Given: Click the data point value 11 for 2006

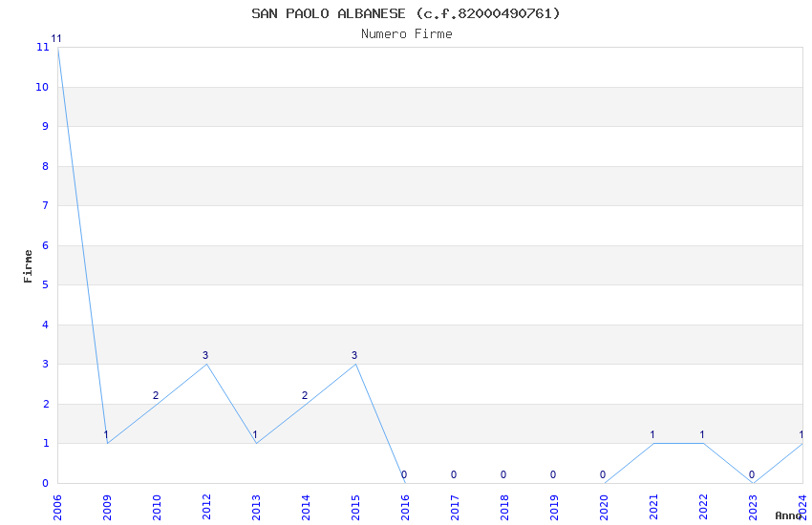Looking at the screenshot, I should pos(56,38).
